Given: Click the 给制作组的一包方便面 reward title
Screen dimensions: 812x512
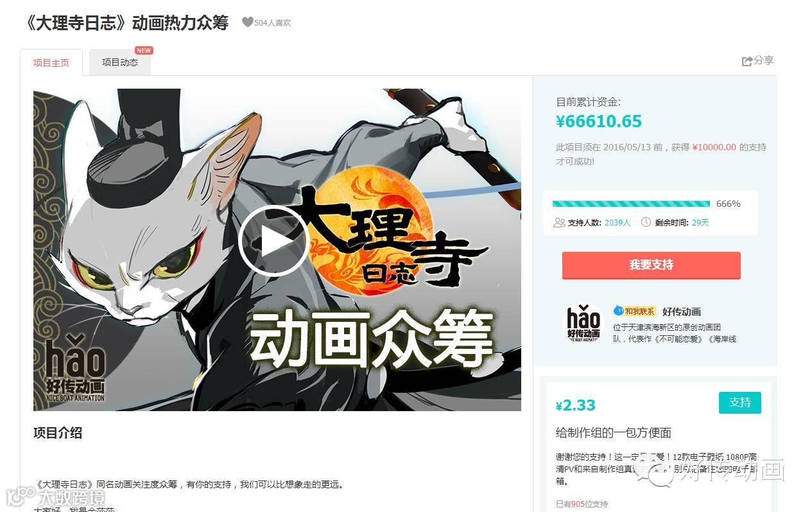Looking at the screenshot, I should tap(613, 433).
